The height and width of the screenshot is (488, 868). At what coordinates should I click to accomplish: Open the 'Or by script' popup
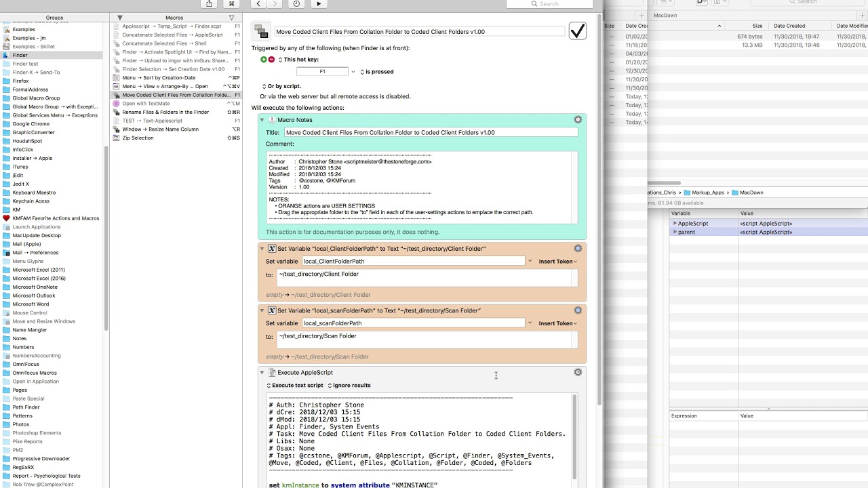(x=281, y=86)
